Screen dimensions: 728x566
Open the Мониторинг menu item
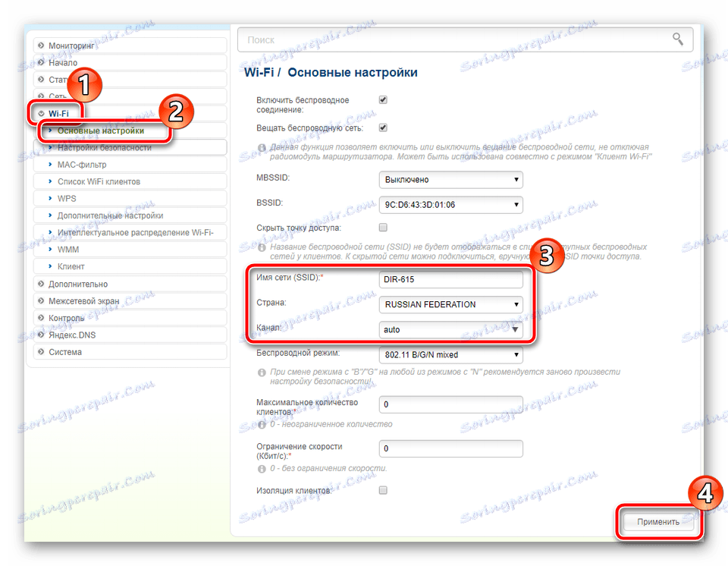pos(130,46)
